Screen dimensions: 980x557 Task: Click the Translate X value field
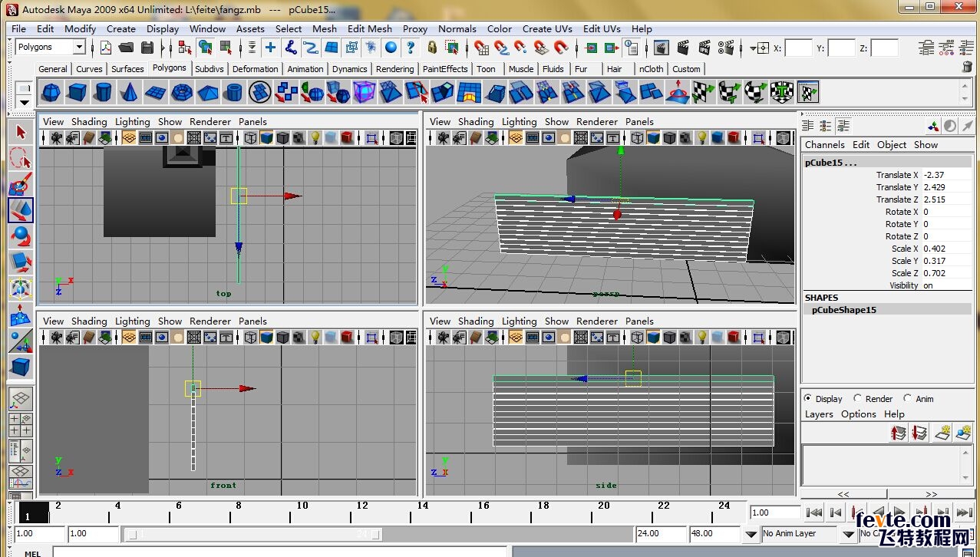pyautogui.click(x=946, y=175)
